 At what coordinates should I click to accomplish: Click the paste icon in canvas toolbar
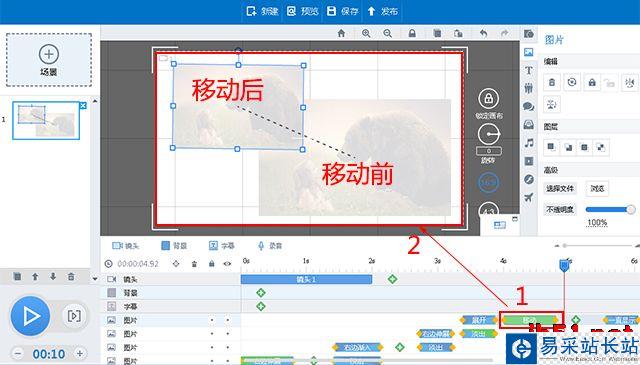click(x=458, y=33)
